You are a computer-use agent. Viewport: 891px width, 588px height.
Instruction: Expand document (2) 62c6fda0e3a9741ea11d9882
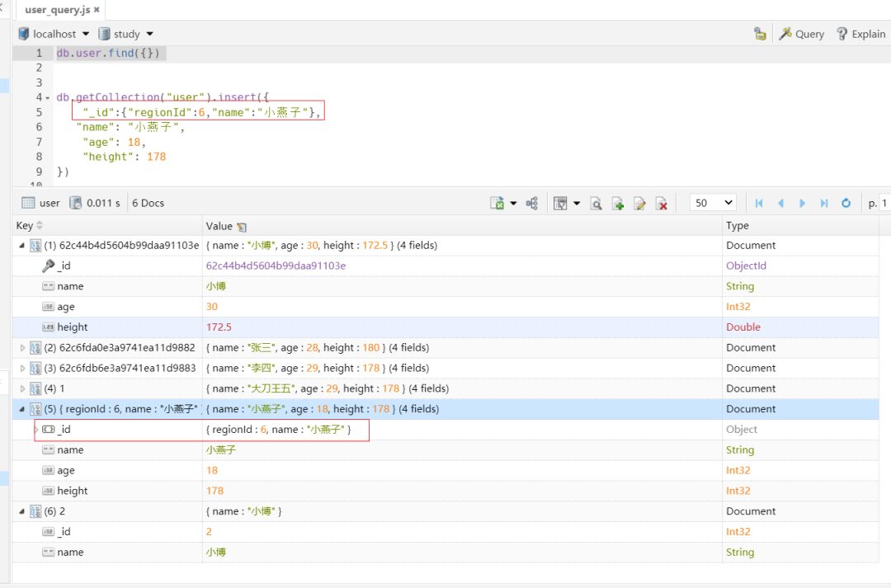click(23, 348)
